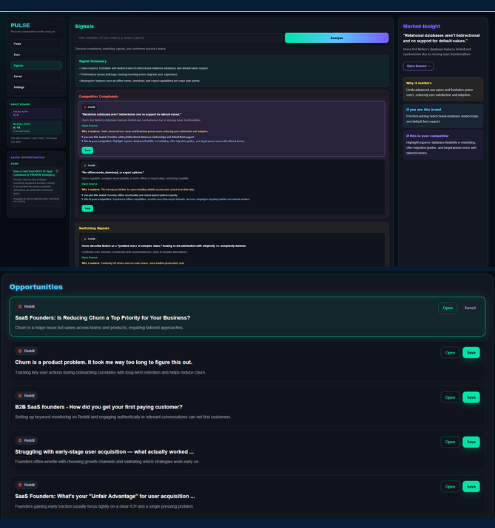Click Reddit badge in Switching Signals card

[x=90, y=239]
